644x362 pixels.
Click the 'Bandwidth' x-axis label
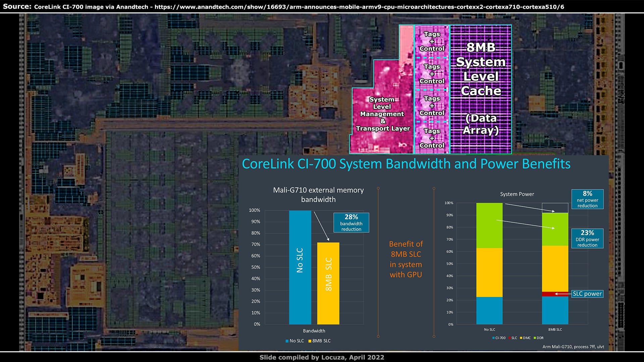[x=314, y=331]
